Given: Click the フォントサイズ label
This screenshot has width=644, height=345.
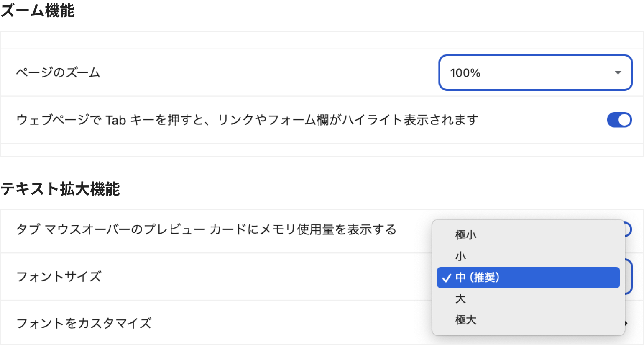Looking at the screenshot, I should (x=59, y=277).
